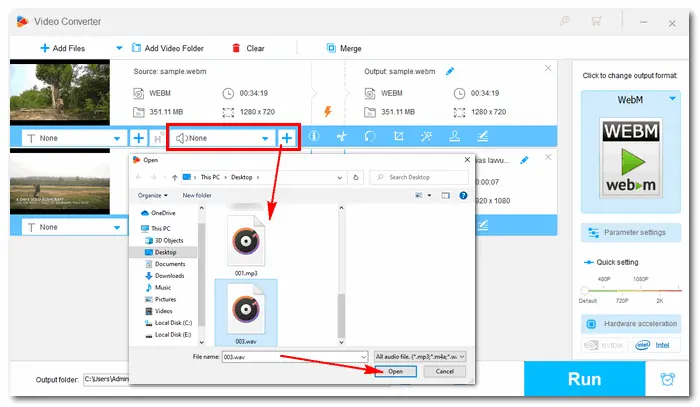This screenshot has height=407, width=700.
Task: Click This PC in the address breadcrumb
Action: tap(210, 177)
